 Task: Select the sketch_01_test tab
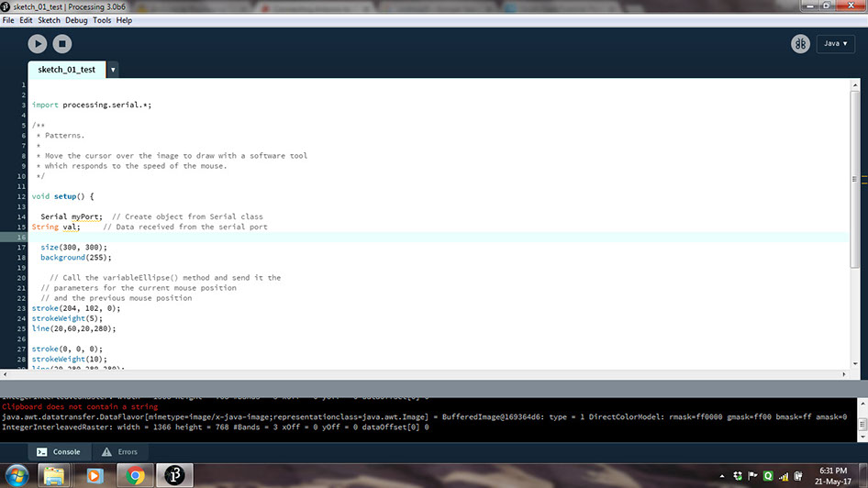pyautogui.click(x=66, y=70)
